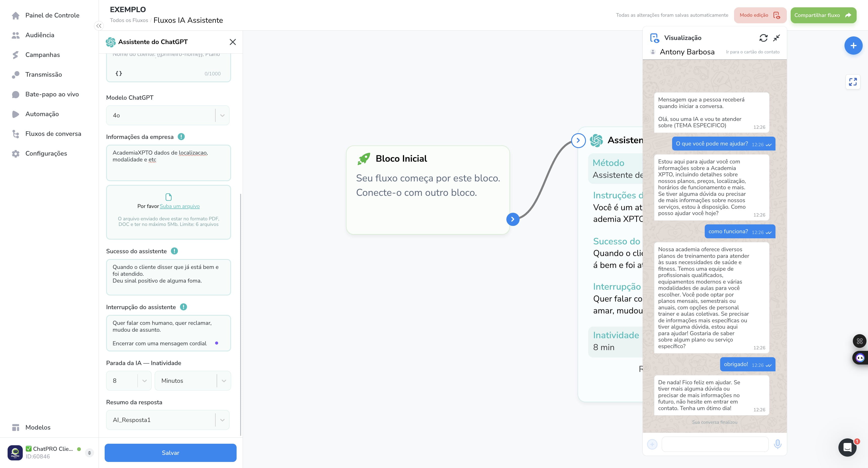Show info tooltip for Interrupção do assistente
This screenshot has width=868, height=468.
tap(183, 307)
